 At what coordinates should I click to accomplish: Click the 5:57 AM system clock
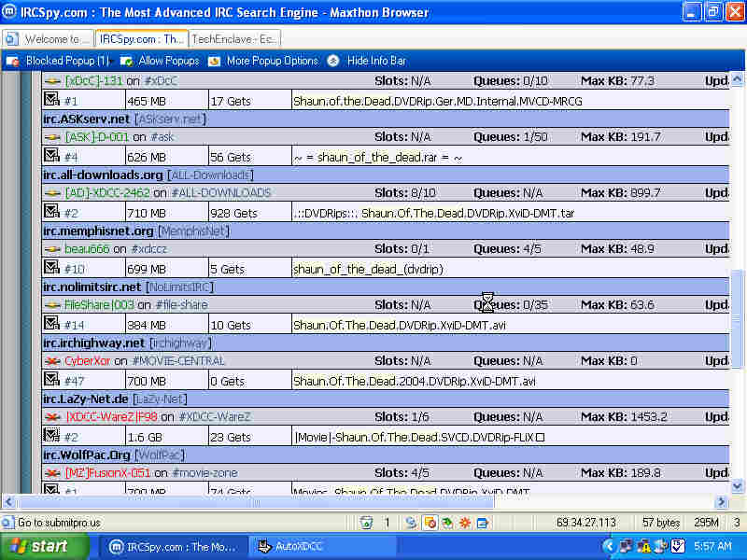pos(712,547)
